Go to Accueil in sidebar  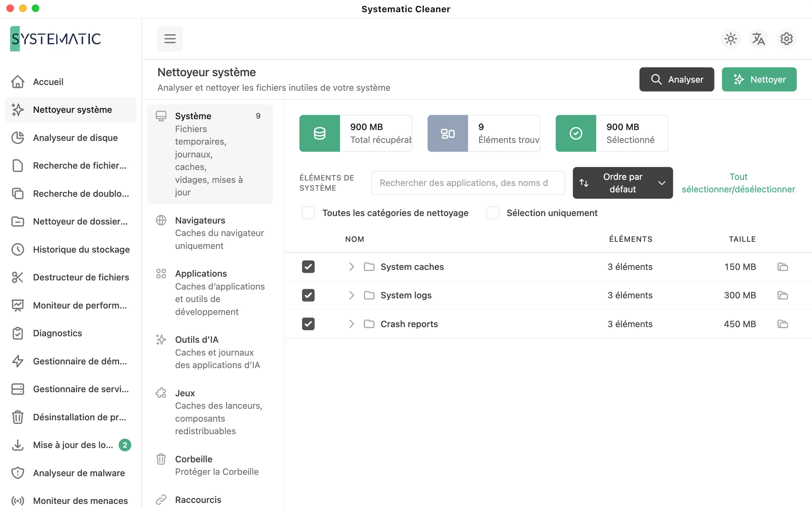(71, 82)
